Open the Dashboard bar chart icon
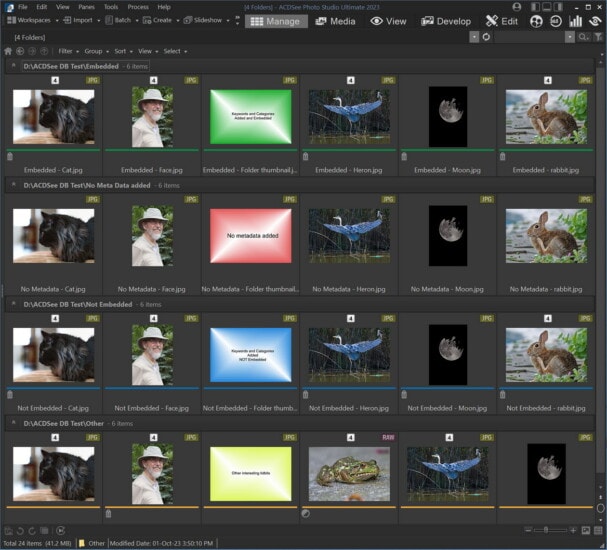The image size is (607, 550). [576, 20]
